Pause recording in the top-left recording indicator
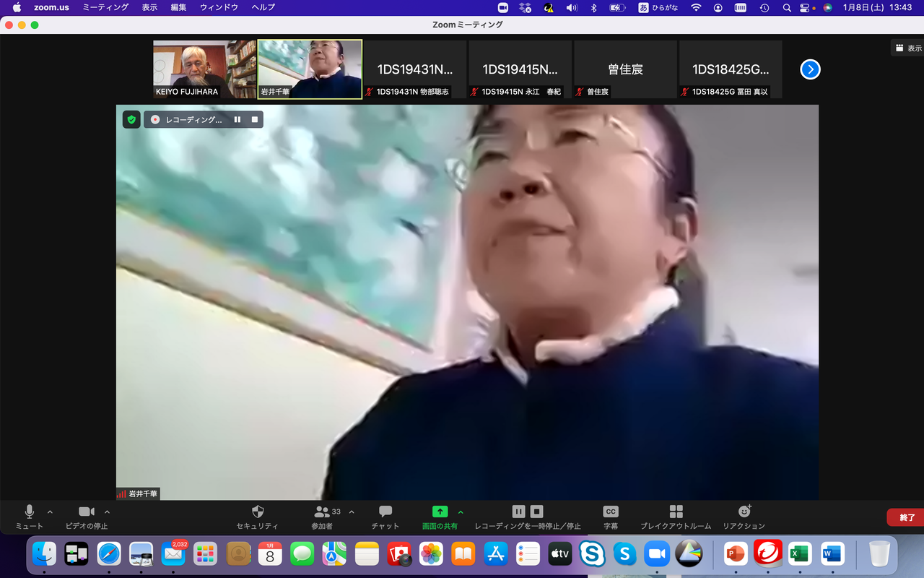This screenshot has width=924, height=578. click(237, 119)
